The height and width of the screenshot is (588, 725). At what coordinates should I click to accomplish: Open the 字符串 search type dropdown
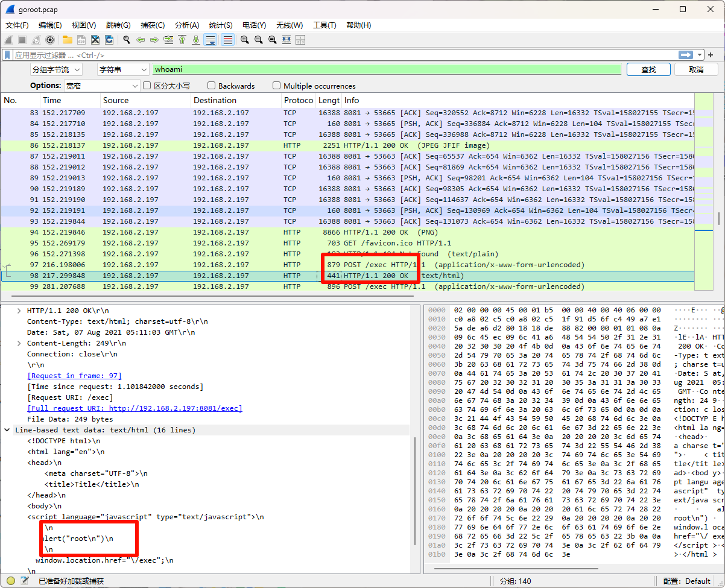122,69
